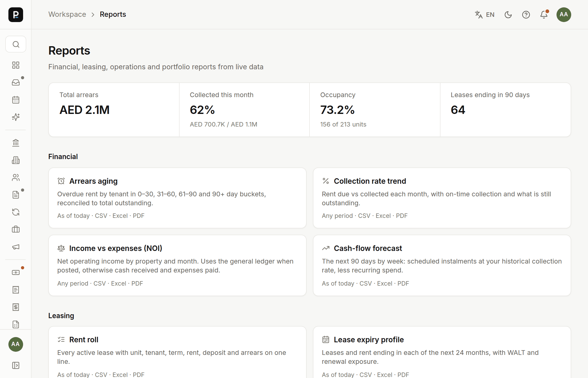Click the Leases ending in 90 days card

[x=505, y=110]
